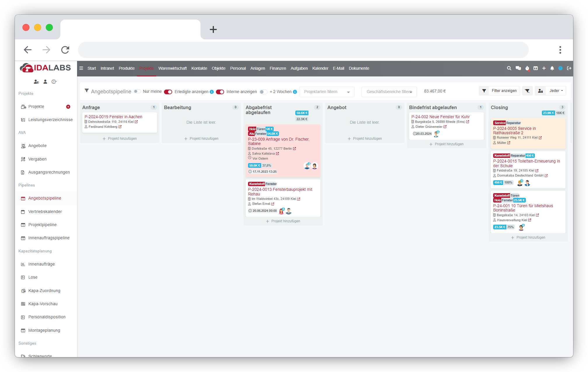This screenshot has height=372, width=588.
Task: Open the Finanzen menu item
Action: click(278, 68)
